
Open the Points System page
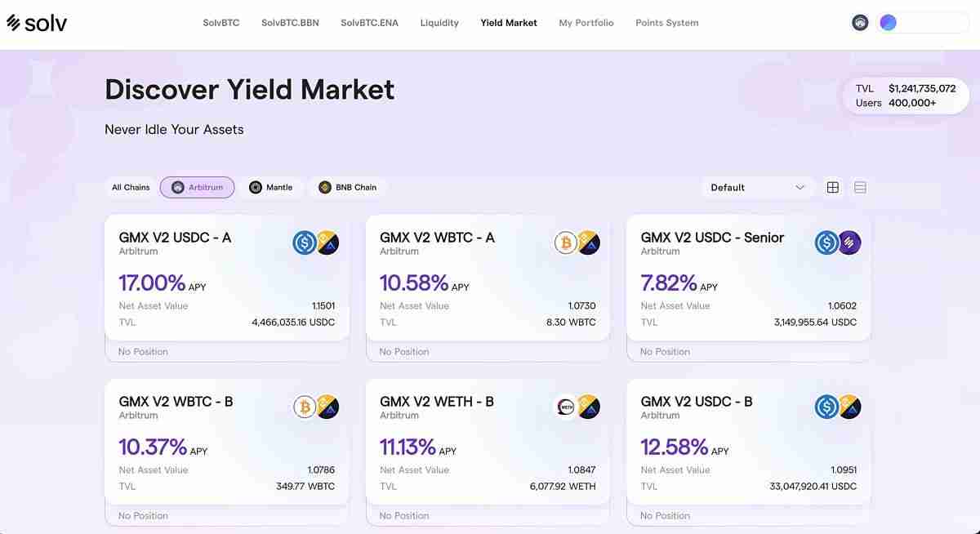click(666, 23)
